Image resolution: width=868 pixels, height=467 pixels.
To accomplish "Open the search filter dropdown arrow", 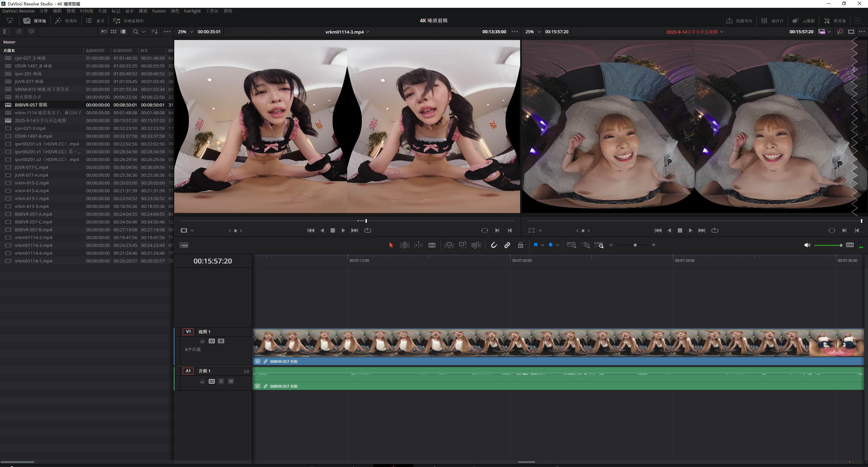I will click(143, 32).
